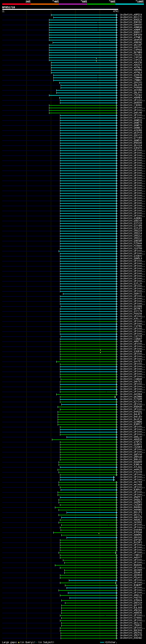Click the white query length bar

(x=60, y=10)
